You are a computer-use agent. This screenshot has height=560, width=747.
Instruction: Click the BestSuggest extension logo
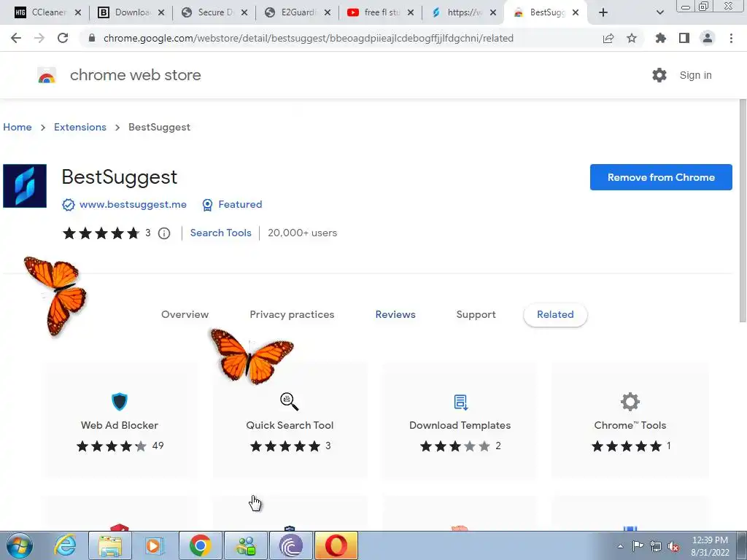(x=25, y=186)
